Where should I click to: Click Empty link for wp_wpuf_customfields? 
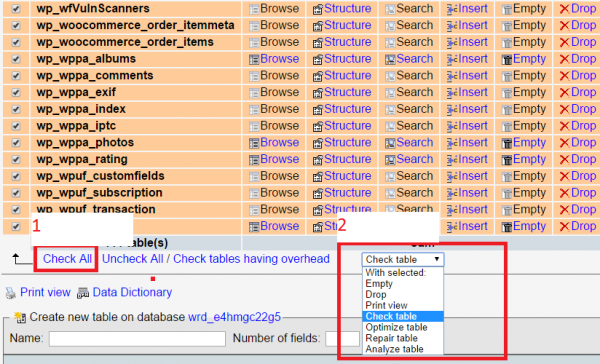(x=529, y=176)
